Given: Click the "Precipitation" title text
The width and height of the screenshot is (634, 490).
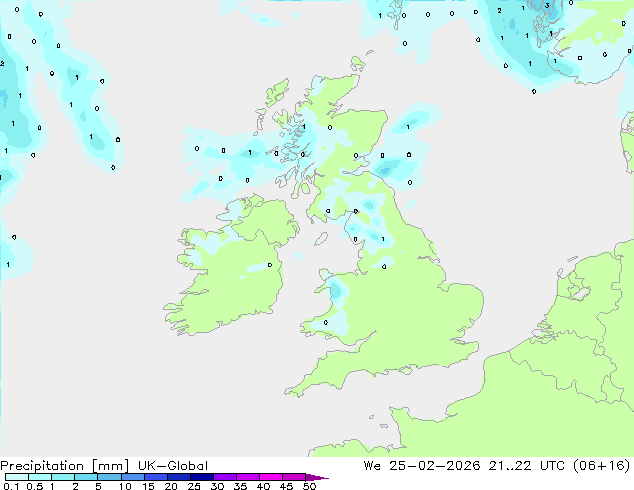Looking at the screenshot, I should click(x=42, y=466).
